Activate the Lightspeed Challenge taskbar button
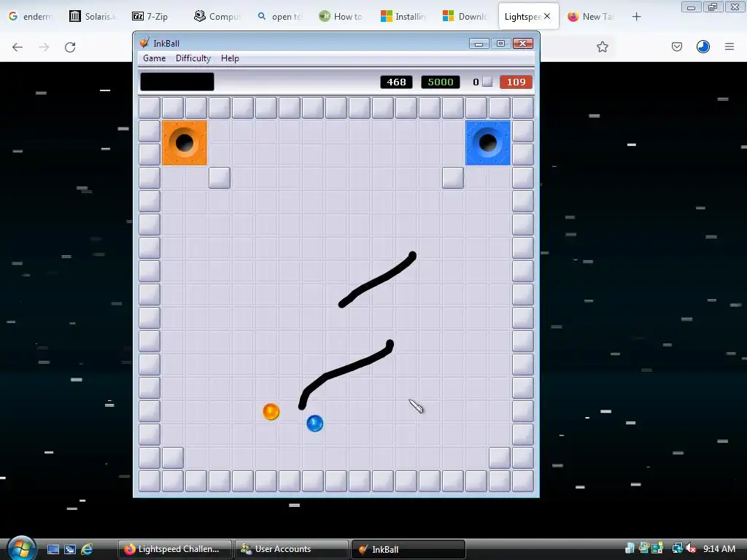This screenshot has height=560, width=747. (x=174, y=549)
